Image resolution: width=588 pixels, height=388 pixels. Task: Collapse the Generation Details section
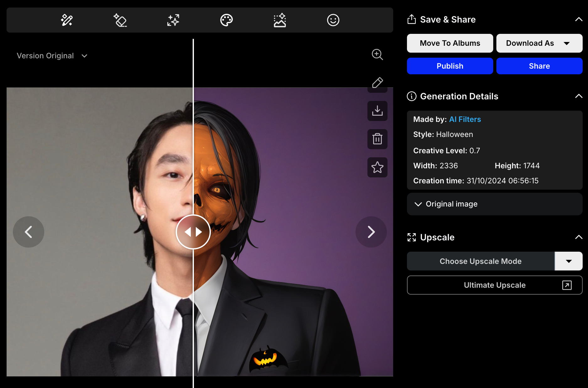[579, 96]
